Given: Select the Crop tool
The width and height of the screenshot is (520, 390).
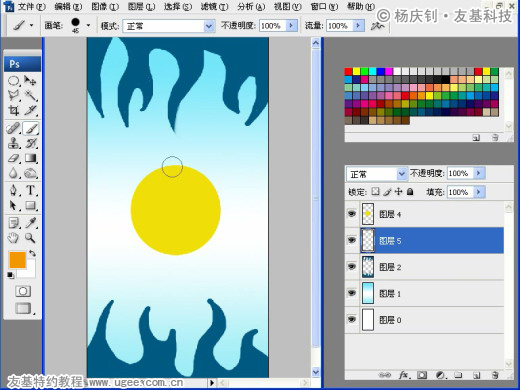Looking at the screenshot, I should point(14,110).
